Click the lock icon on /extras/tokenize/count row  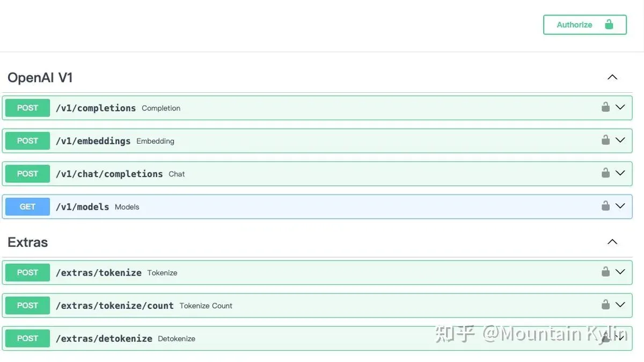point(605,305)
